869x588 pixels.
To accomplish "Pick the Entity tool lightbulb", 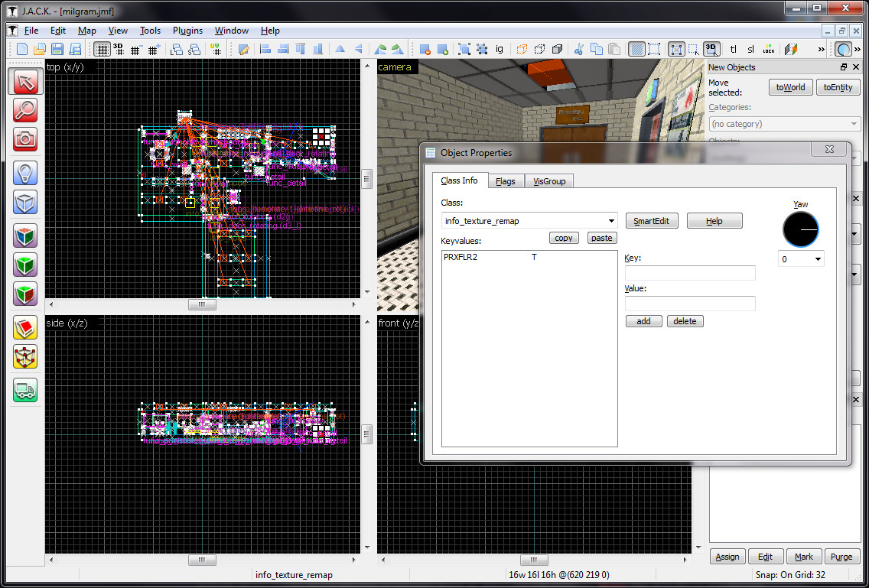I will click(x=25, y=172).
